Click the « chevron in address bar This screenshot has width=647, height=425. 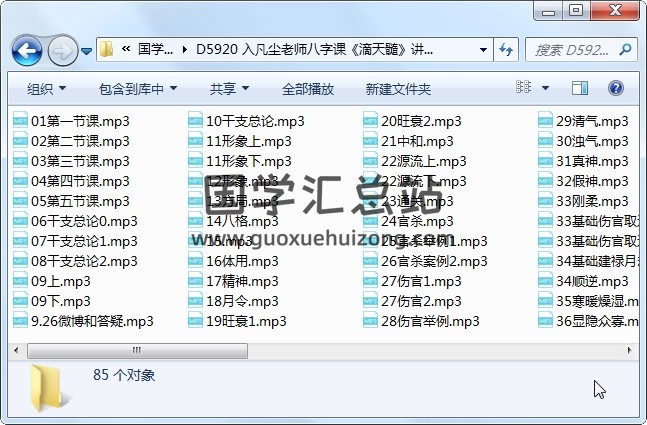[x=126, y=50]
